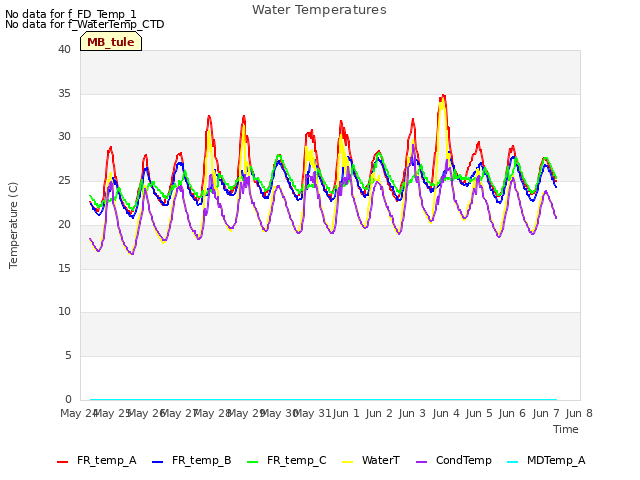Click the 40 y-axis tick label
640x480 pixels.
[x=64, y=49]
